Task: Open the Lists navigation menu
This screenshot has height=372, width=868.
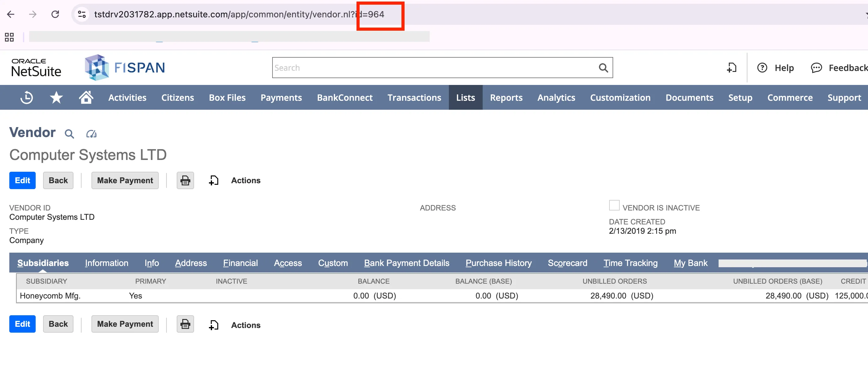Action: point(465,97)
